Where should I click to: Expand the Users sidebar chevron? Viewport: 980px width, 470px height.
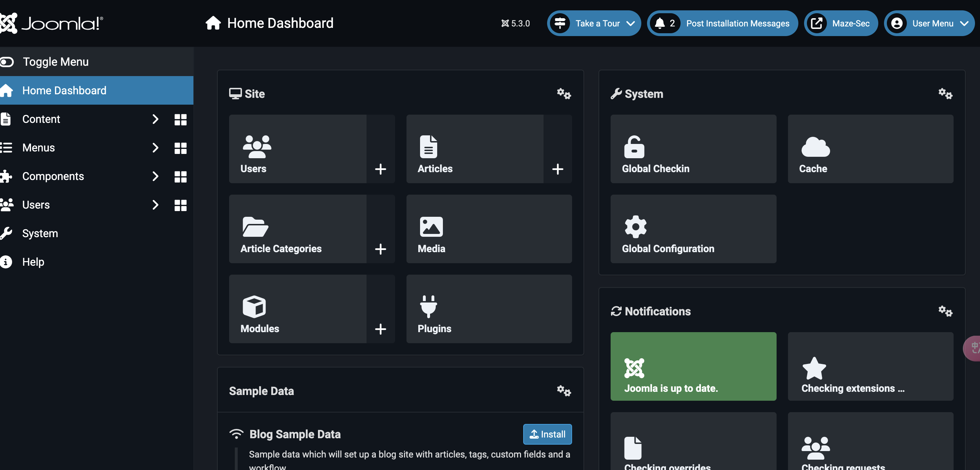click(155, 205)
